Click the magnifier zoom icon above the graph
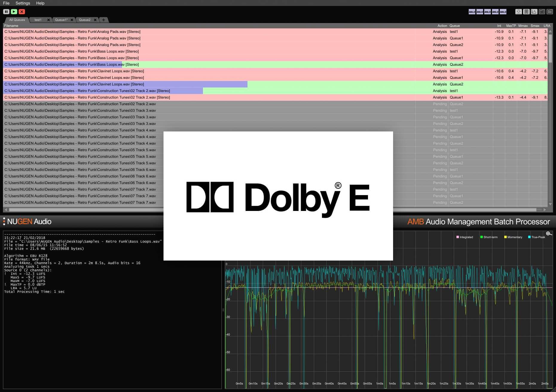The height and width of the screenshot is (392, 556). (x=549, y=233)
